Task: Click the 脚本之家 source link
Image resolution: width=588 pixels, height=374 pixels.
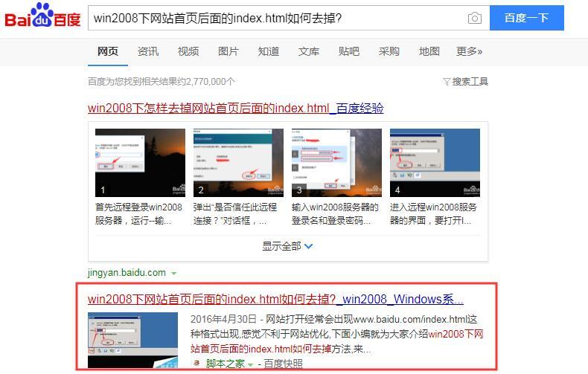Action: point(225,364)
